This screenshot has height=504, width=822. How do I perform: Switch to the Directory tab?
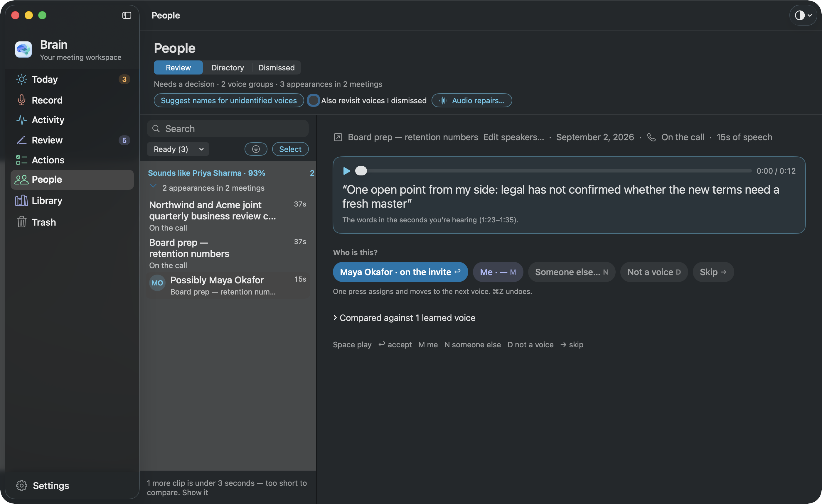(x=228, y=68)
